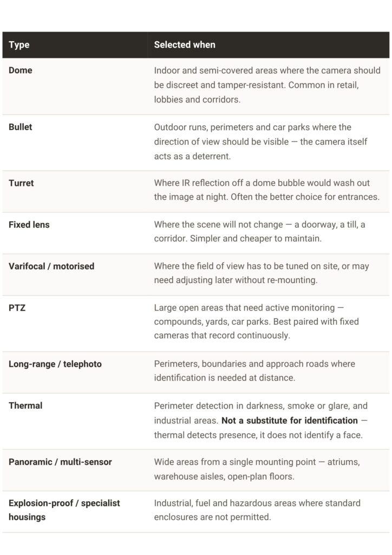Click the description about hazardous areas

[x=257, y=510]
